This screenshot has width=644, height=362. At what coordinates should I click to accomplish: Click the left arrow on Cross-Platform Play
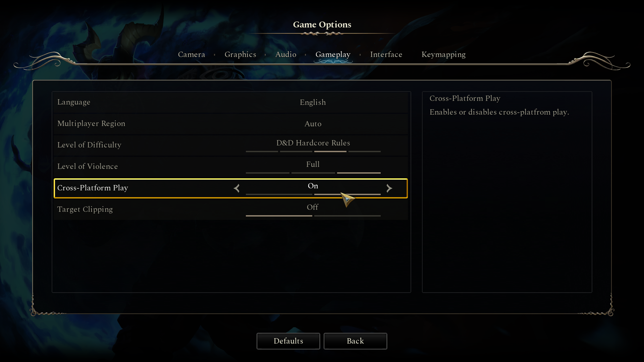[237, 188]
